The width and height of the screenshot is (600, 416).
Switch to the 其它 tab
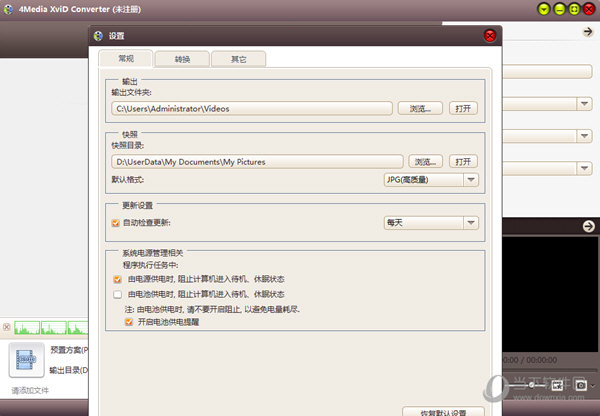pyautogui.click(x=238, y=59)
